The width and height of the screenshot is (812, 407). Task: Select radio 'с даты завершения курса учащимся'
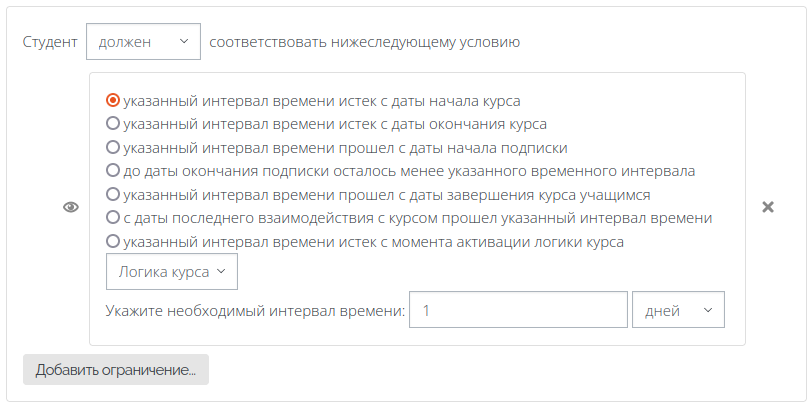(x=113, y=194)
